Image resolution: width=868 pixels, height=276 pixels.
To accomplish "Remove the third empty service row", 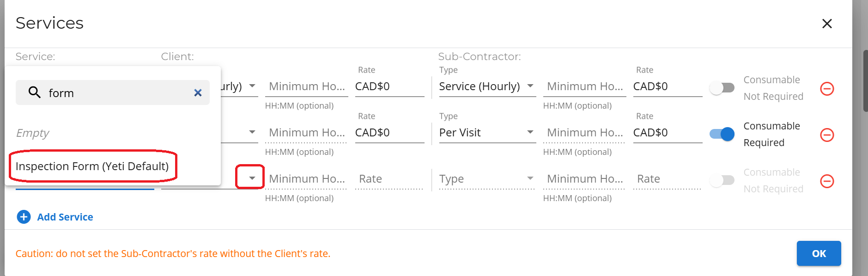I will [826, 181].
